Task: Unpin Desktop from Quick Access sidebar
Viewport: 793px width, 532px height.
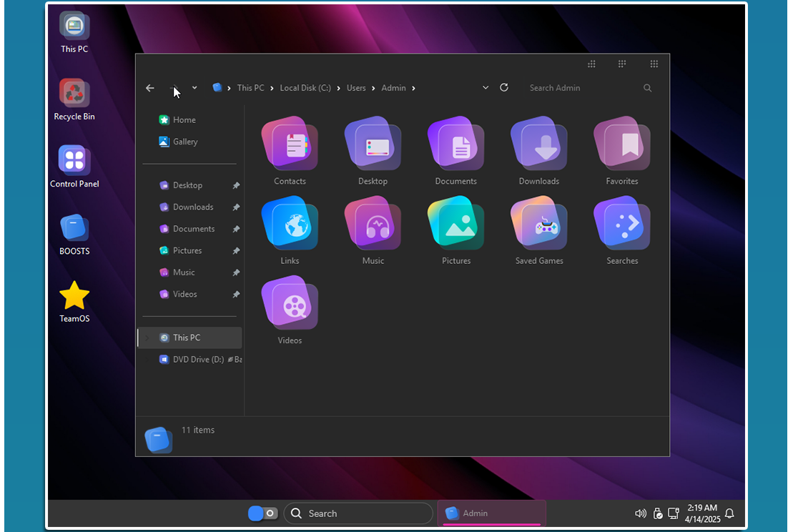Action: pyautogui.click(x=236, y=186)
